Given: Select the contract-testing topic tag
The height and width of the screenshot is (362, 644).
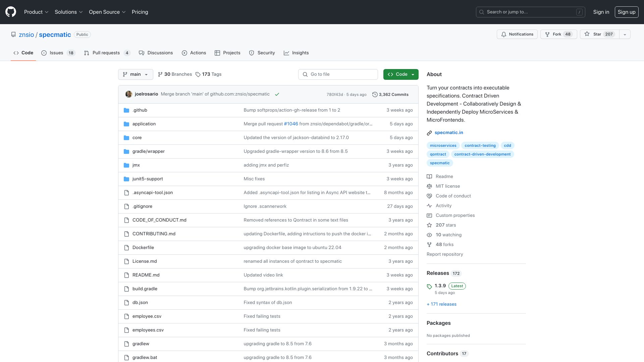Looking at the screenshot, I should 480,145.
